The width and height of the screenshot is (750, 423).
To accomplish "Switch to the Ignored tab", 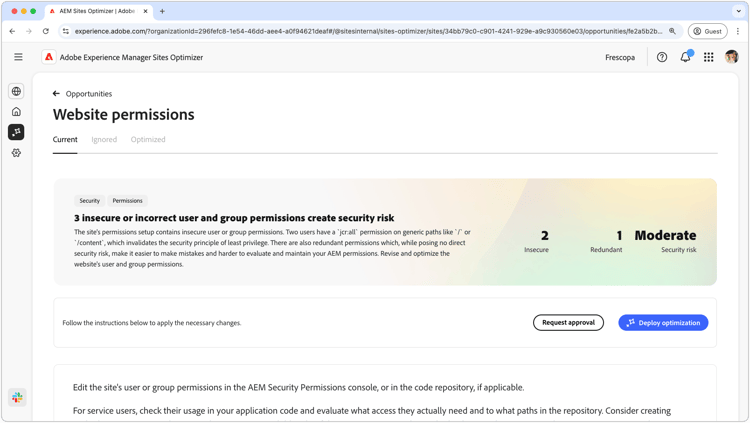I will pos(104,139).
